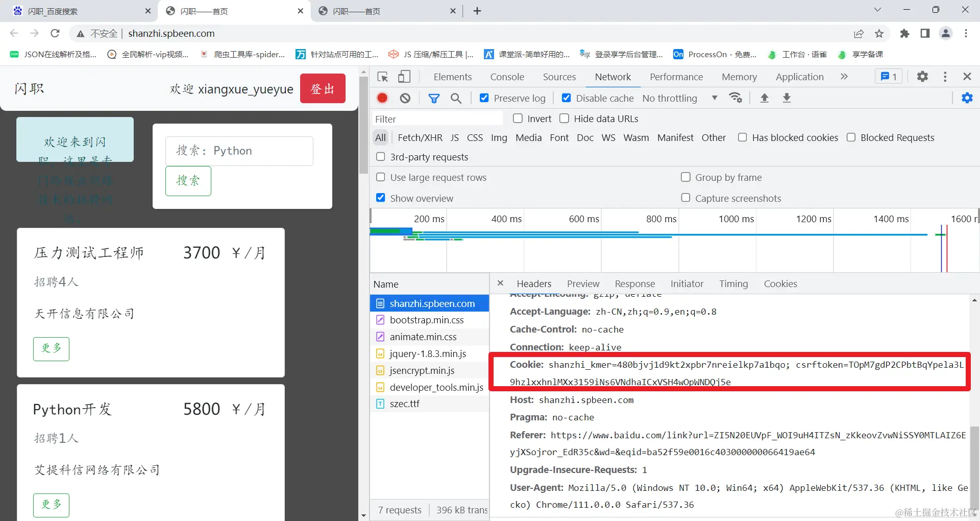Uncheck Show overview
The image size is (980, 521).
(381, 198)
